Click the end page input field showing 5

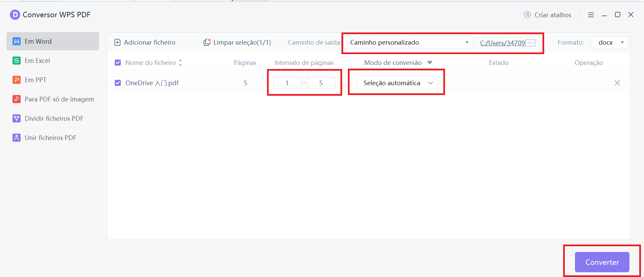pyautogui.click(x=321, y=83)
